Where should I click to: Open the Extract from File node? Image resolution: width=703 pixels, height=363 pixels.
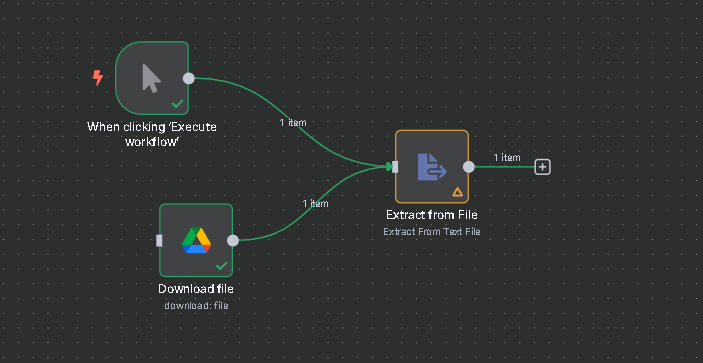point(432,167)
